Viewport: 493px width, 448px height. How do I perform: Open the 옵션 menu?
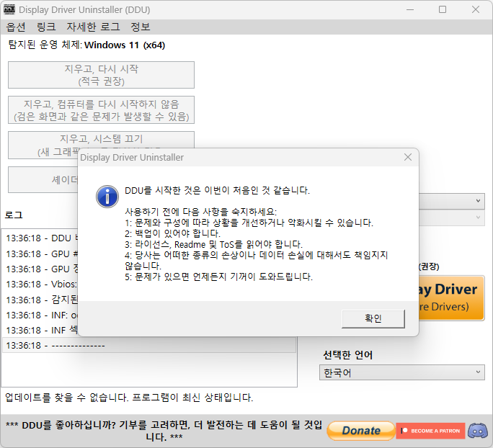[16, 27]
